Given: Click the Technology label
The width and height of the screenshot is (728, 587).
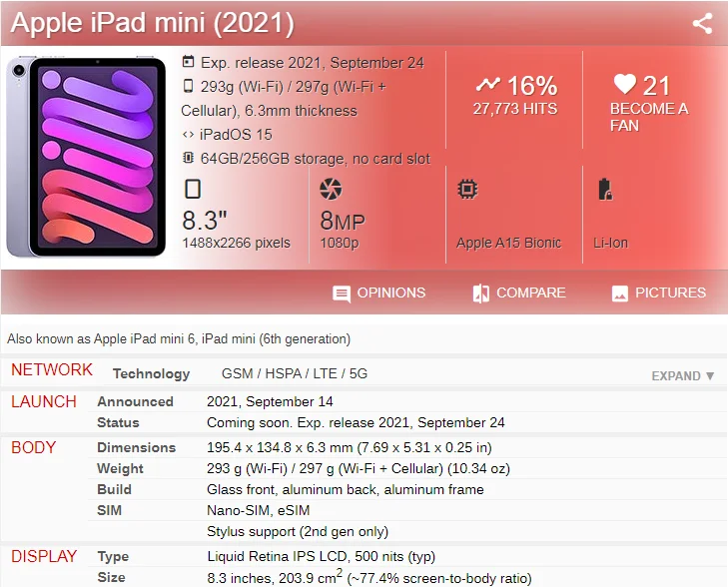Looking at the screenshot, I should coord(152,374).
